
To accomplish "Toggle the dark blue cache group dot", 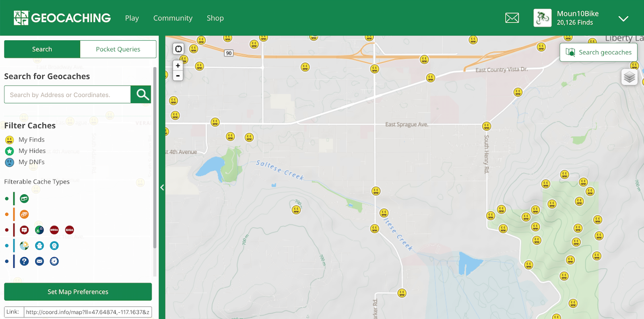I will pyautogui.click(x=7, y=261).
